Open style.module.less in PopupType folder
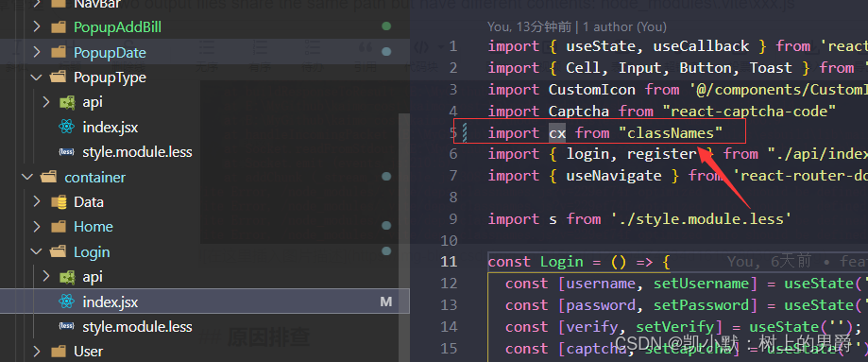 pyautogui.click(x=137, y=152)
